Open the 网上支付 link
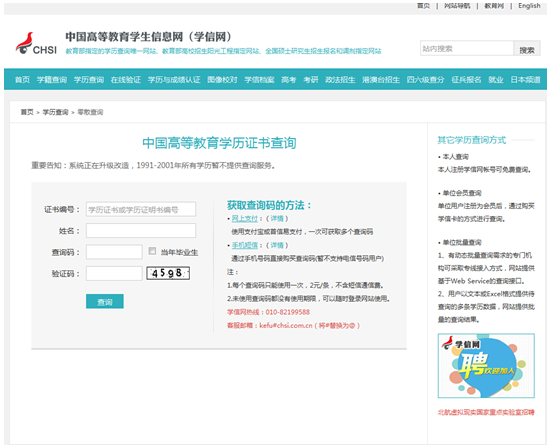Image resolution: width=547 pixels, height=445 pixels. 245,219
